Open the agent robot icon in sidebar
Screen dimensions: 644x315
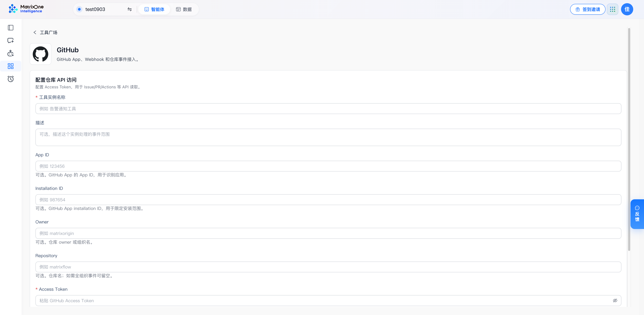coord(10,53)
